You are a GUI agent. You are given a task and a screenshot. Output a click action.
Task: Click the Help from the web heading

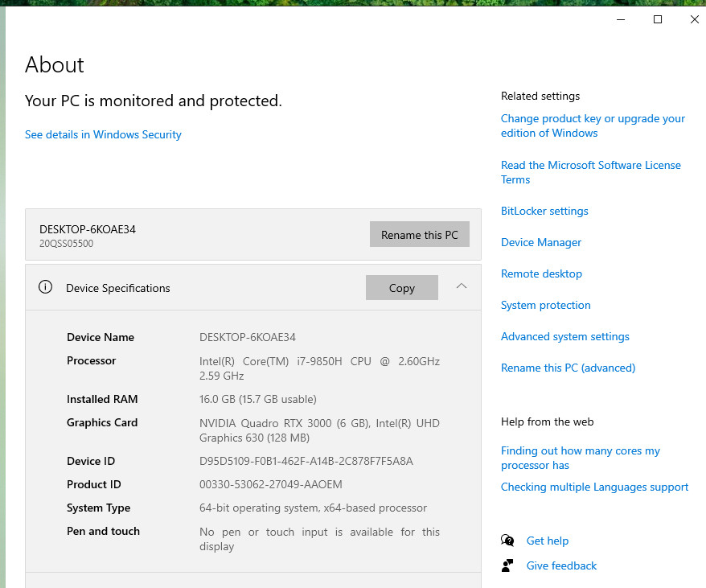click(547, 421)
